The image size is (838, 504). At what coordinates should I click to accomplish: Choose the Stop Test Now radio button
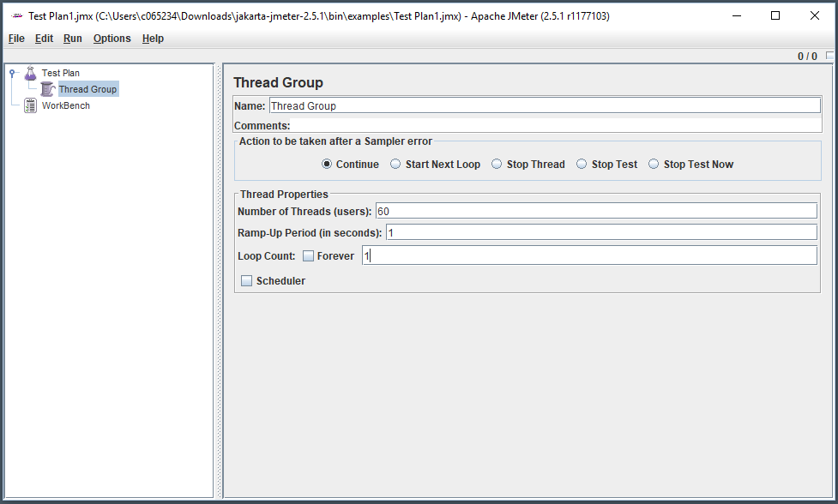(x=654, y=164)
